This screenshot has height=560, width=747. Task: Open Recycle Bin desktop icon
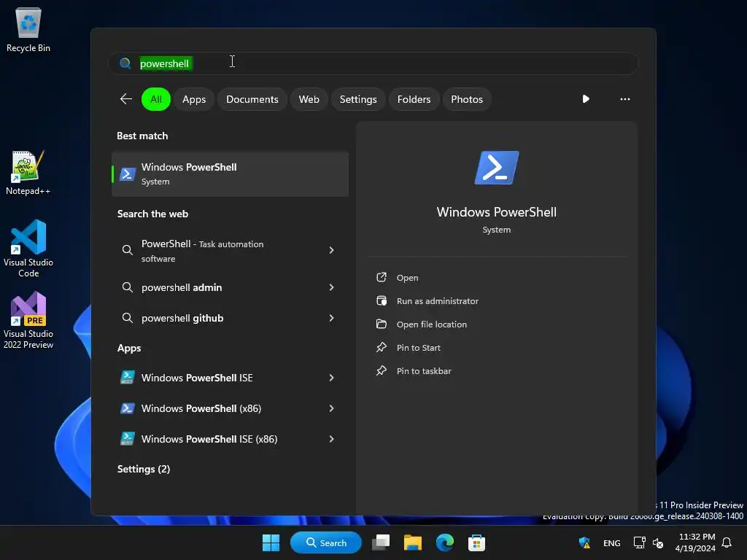coord(28,29)
